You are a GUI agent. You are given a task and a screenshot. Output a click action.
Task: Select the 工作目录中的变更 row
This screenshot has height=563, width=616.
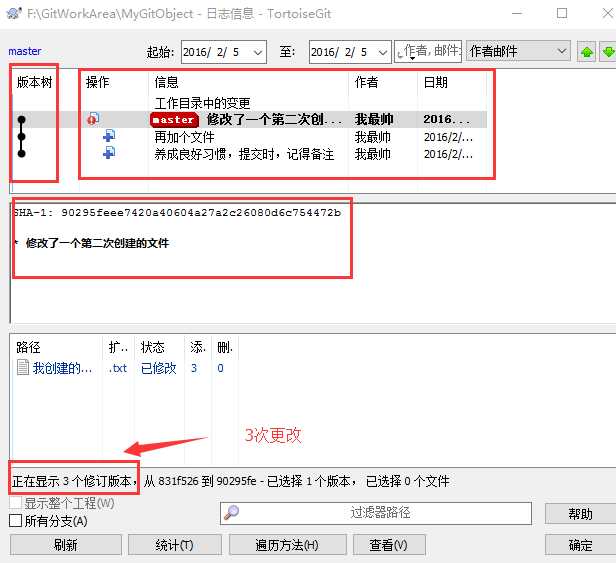coord(251,103)
